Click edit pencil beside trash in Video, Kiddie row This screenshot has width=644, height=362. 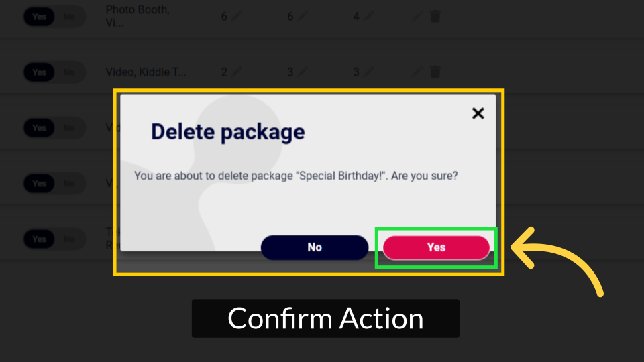417,72
